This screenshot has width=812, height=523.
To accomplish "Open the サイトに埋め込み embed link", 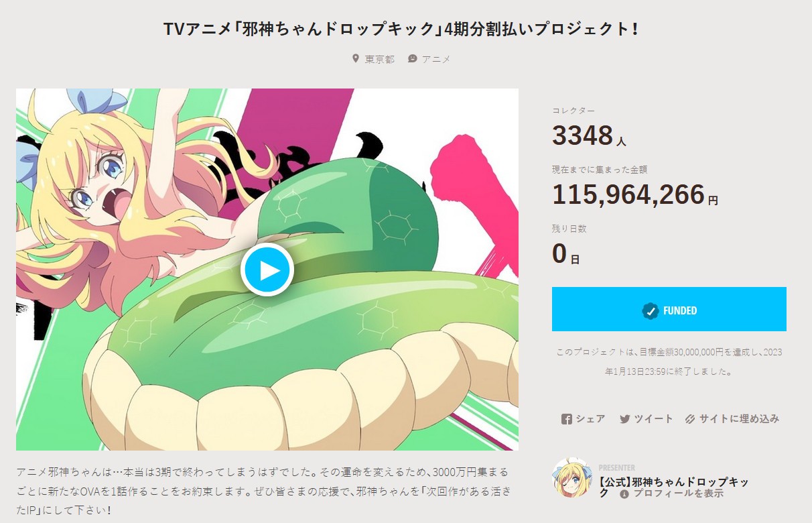I will click(739, 419).
